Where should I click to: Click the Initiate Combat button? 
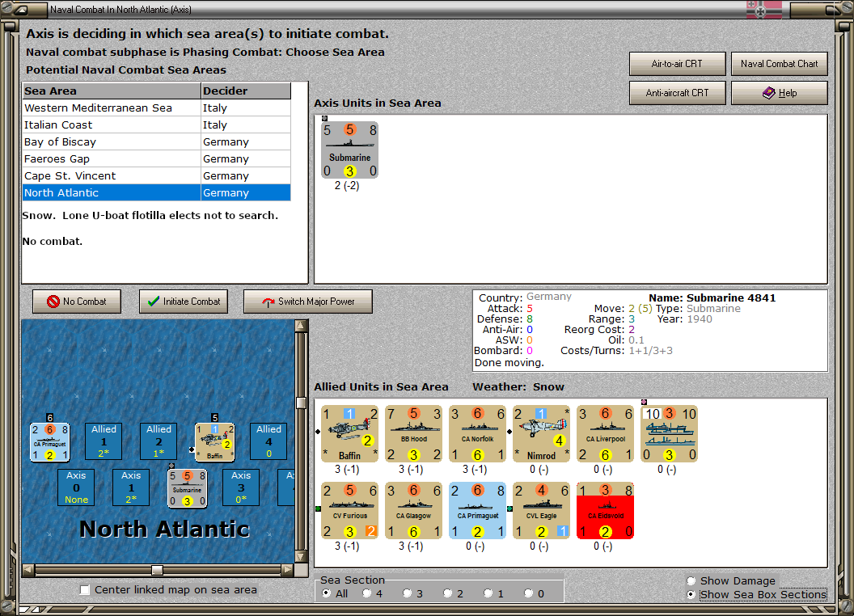[x=184, y=302]
